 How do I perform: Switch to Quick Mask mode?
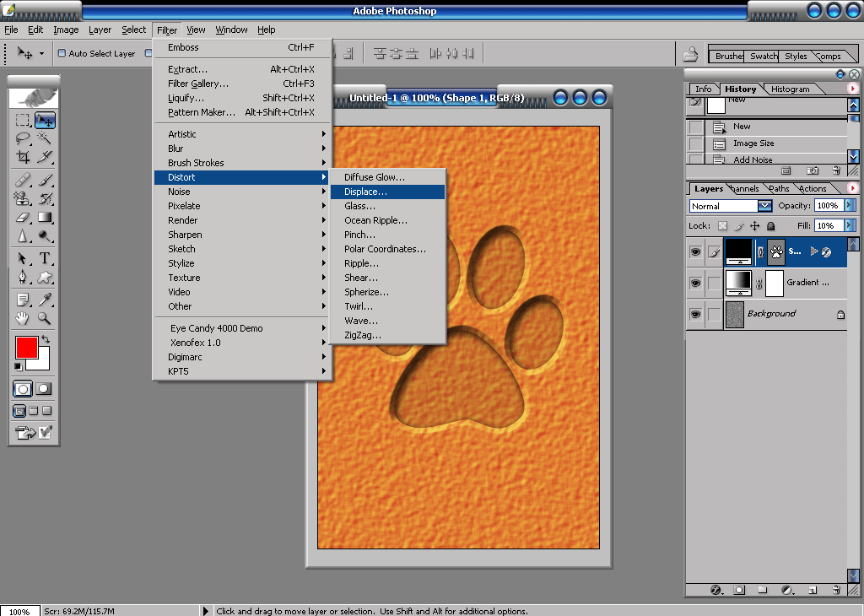(x=44, y=389)
